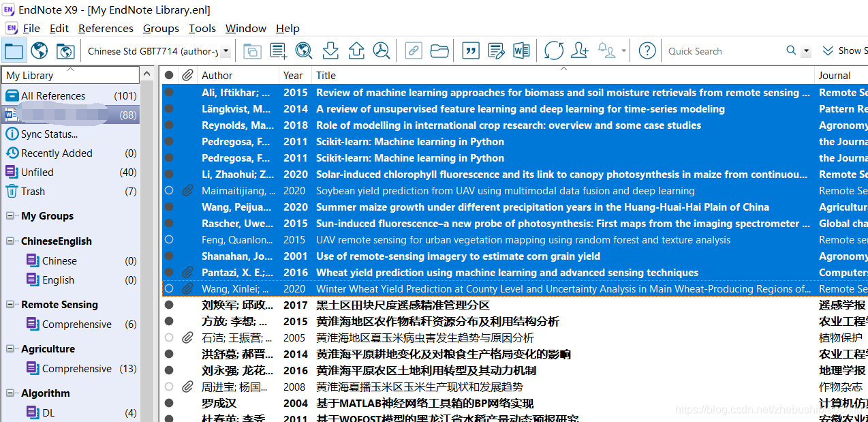
Task: Switch to Local Library mode icon
Action: 14,50
